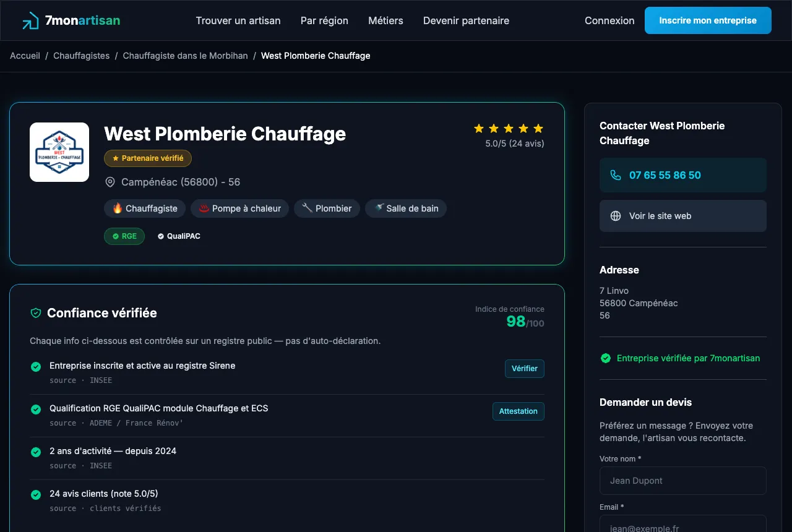Click into the Email input field

[x=683, y=524]
